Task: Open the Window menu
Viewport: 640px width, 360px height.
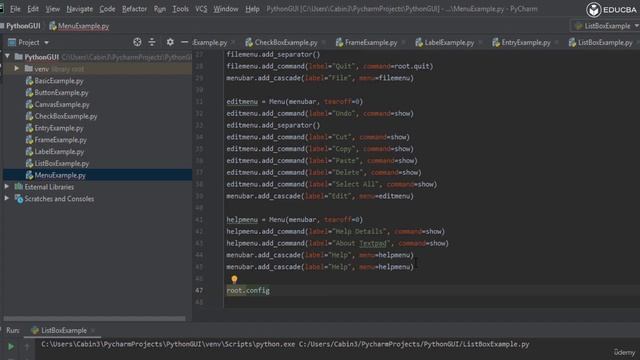Action: (x=226, y=9)
